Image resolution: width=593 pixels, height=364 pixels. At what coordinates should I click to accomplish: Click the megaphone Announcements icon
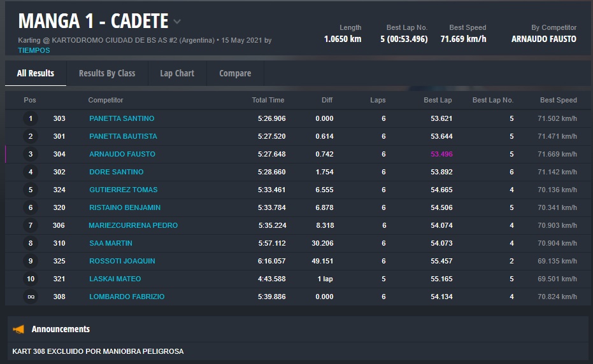point(19,329)
